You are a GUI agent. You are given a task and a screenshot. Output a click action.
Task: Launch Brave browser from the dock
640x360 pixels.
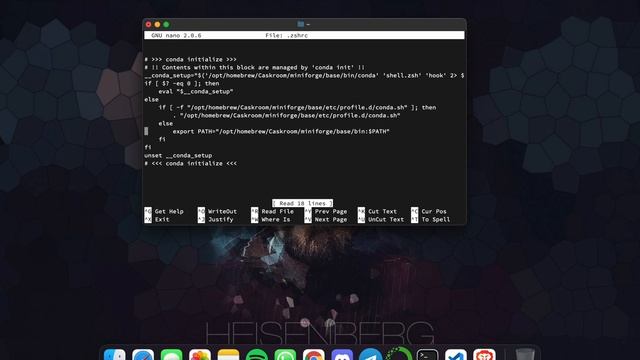484,354
